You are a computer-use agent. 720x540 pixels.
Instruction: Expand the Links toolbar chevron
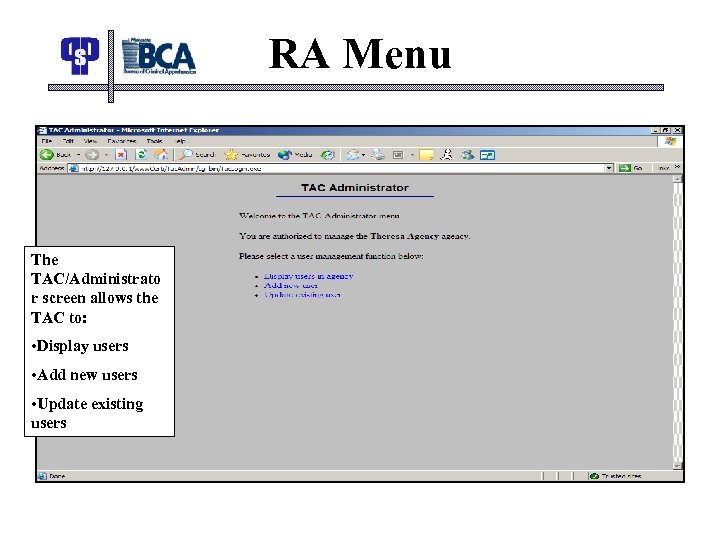pos(677,167)
